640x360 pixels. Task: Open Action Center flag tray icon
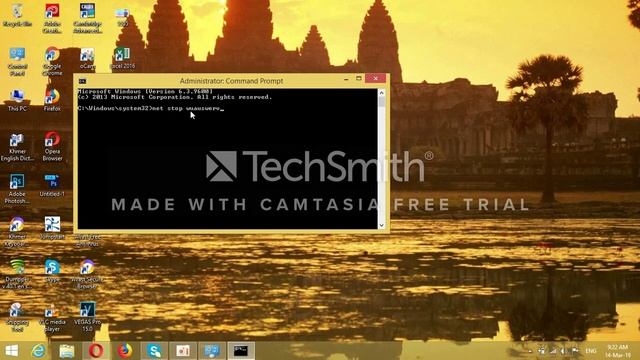[x=575, y=351]
